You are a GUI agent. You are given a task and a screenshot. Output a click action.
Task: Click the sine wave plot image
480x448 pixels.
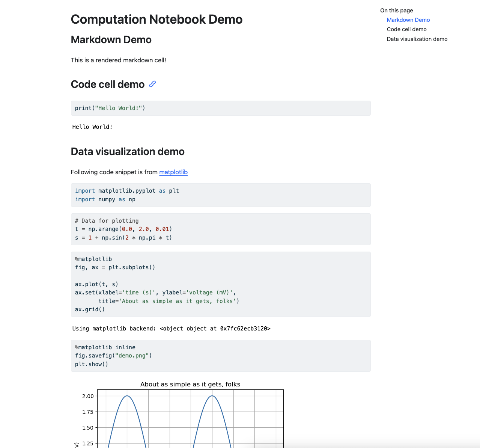click(178, 414)
